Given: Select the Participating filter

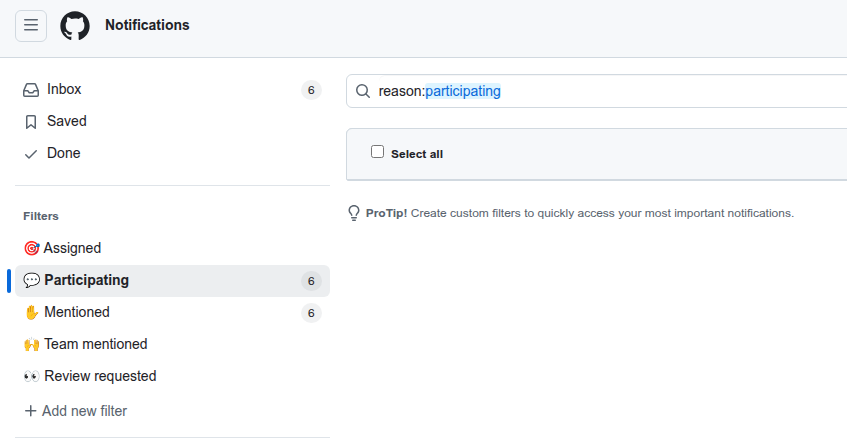Looking at the screenshot, I should [172, 281].
